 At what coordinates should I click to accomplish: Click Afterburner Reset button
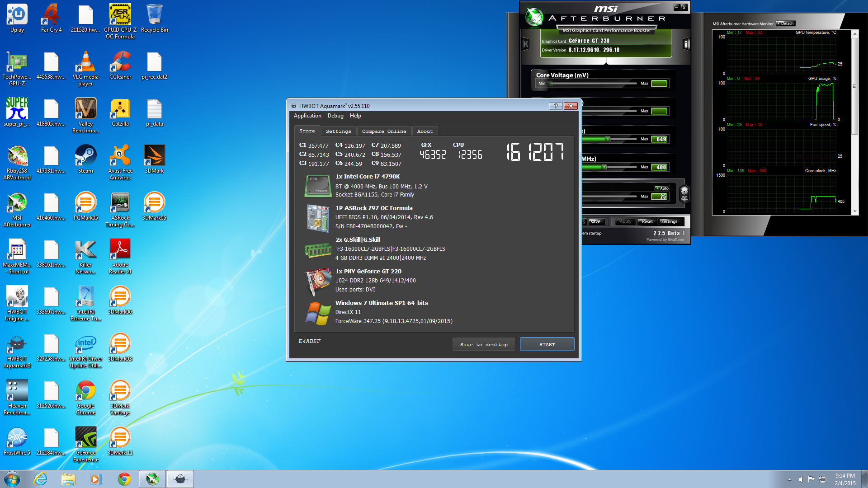pyautogui.click(x=647, y=221)
